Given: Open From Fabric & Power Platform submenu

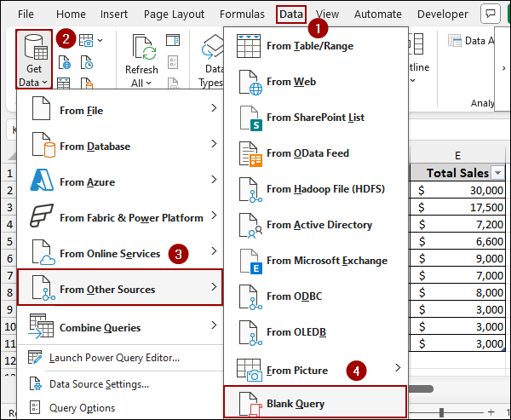Looking at the screenshot, I should [x=120, y=217].
